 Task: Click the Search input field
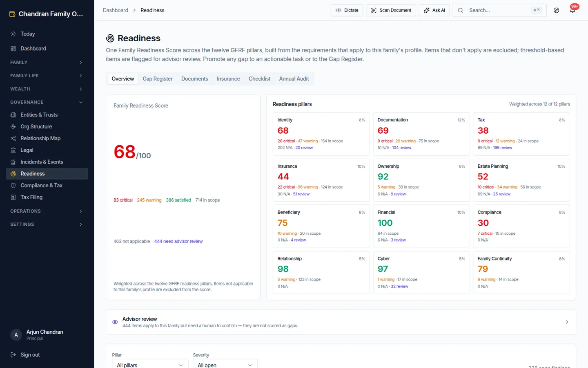coord(499,10)
